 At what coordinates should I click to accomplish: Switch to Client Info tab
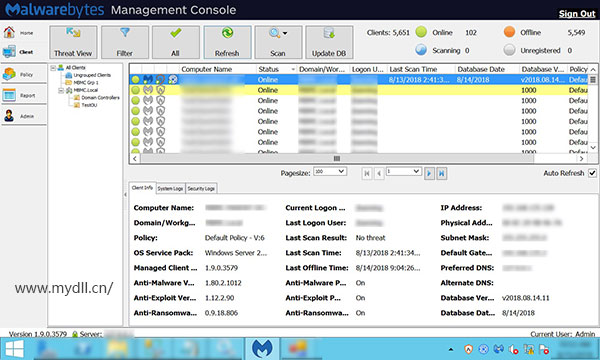[x=142, y=188]
